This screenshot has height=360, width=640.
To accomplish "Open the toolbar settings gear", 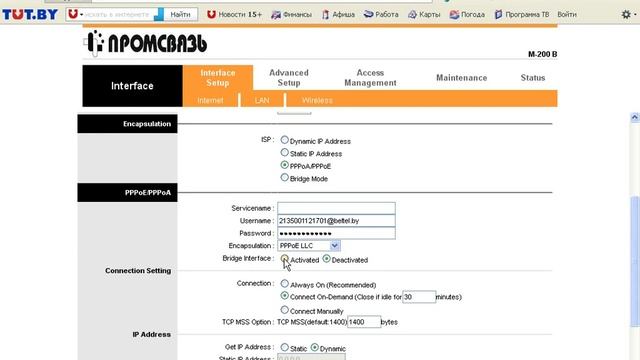I will [x=626, y=14].
